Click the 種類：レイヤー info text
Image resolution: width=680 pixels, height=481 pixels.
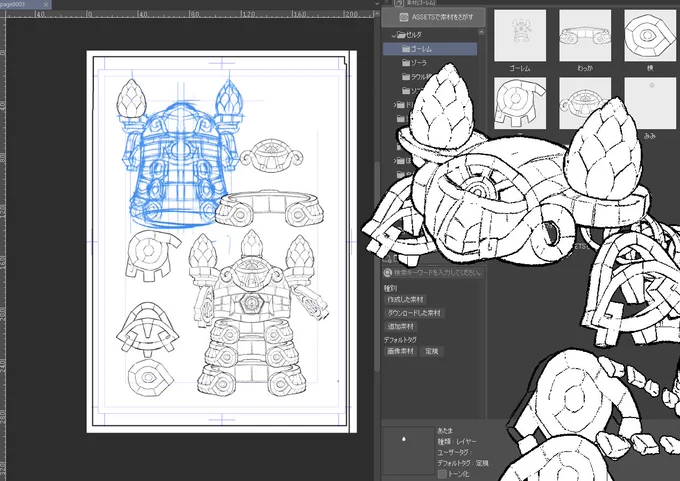click(x=457, y=442)
